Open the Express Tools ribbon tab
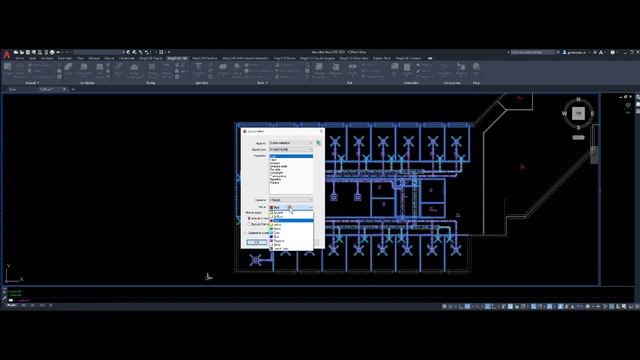640x360 pixels. 382,58
